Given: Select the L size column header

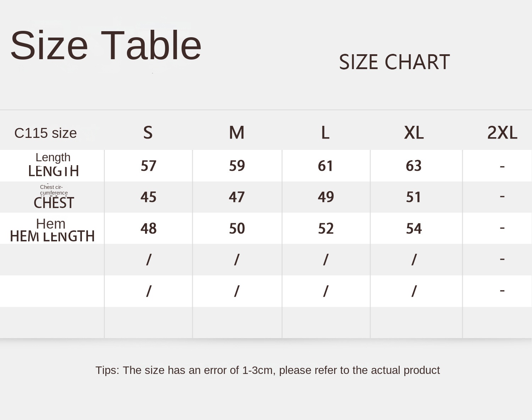Looking at the screenshot, I should pyautogui.click(x=325, y=133).
